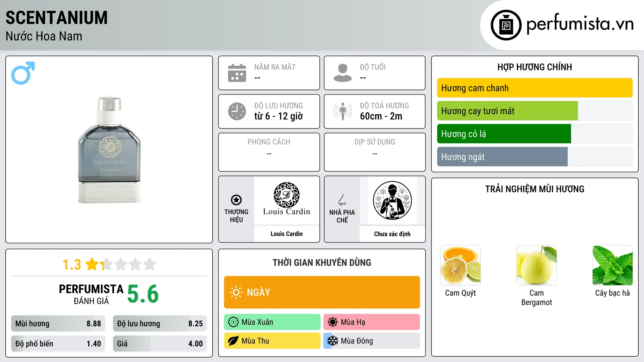Click the nose icon above Nhà pha chế

click(x=342, y=200)
